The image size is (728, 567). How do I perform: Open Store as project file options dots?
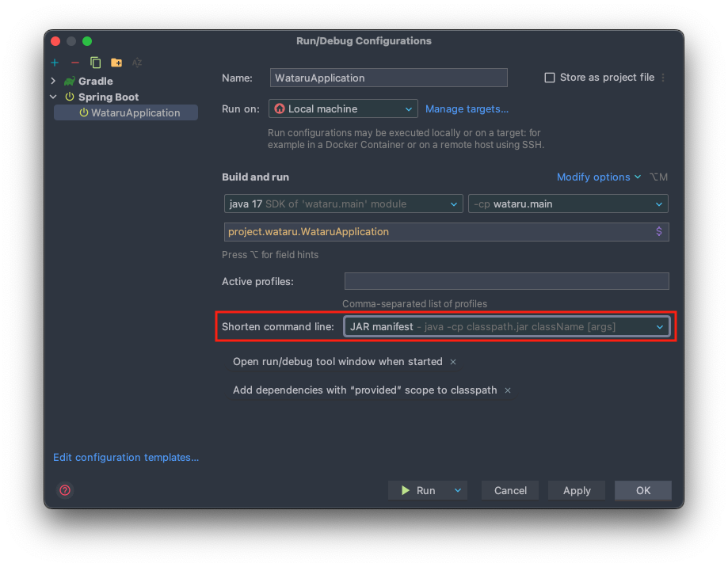coord(664,78)
